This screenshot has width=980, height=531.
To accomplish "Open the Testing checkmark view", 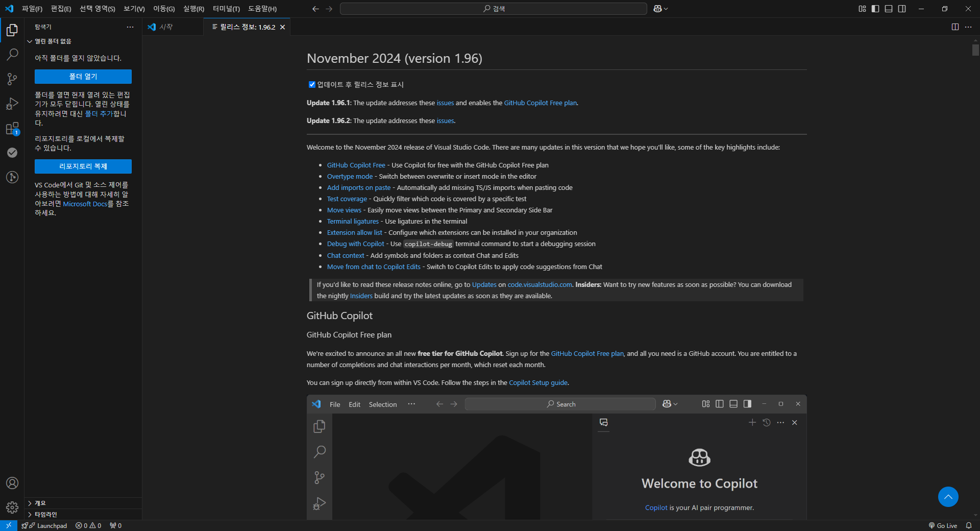I will point(12,153).
